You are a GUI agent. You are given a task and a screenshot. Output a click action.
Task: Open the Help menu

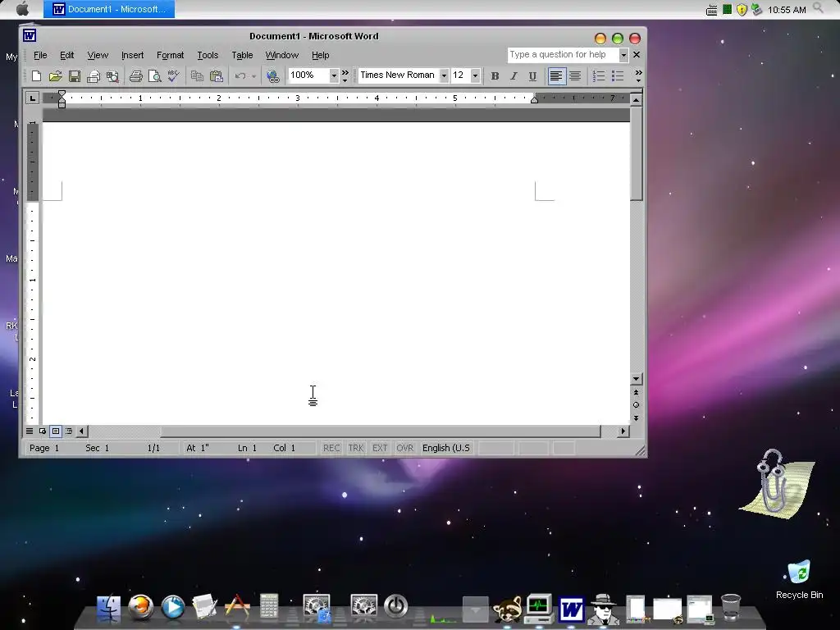[321, 55]
